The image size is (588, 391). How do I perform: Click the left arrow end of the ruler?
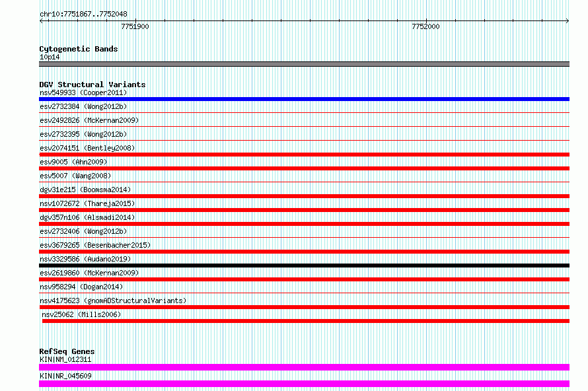click(x=42, y=20)
